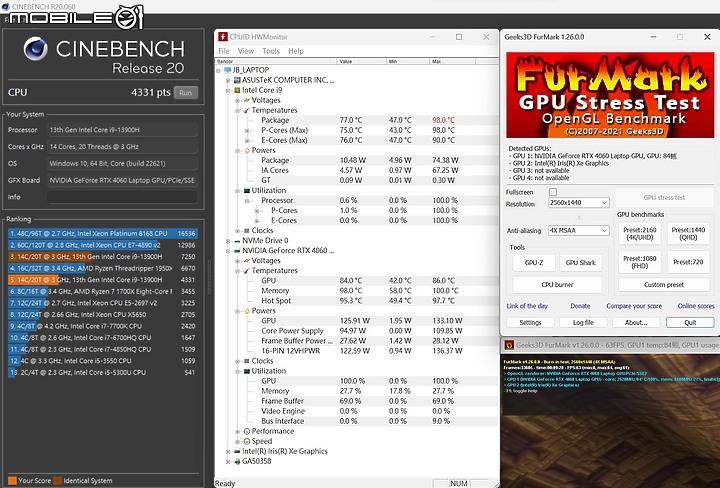The image size is (720, 488).
Task: Click the CPU Powers flame icon
Action: pos(247,151)
